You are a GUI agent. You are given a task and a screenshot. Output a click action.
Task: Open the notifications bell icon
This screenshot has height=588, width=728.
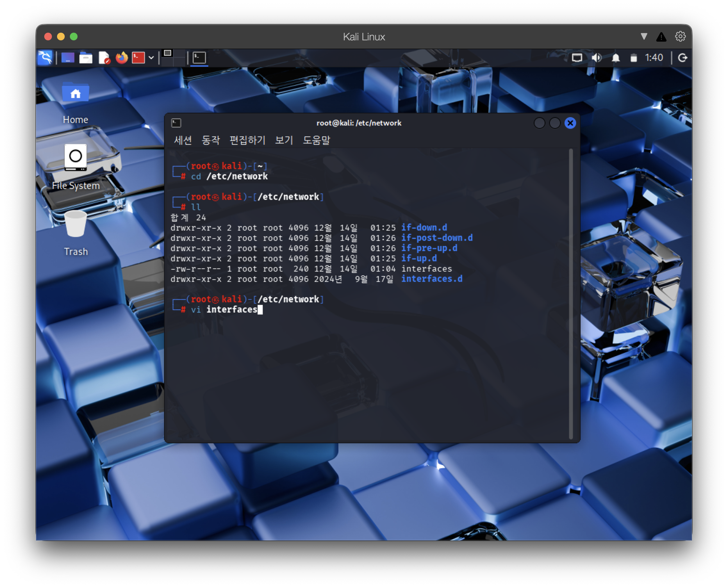tap(616, 58)
